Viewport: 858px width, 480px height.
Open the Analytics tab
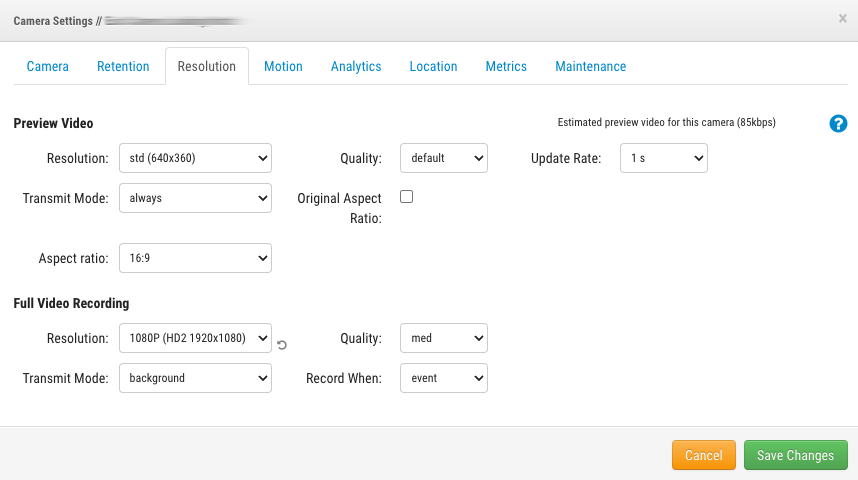tap(356, 66)
